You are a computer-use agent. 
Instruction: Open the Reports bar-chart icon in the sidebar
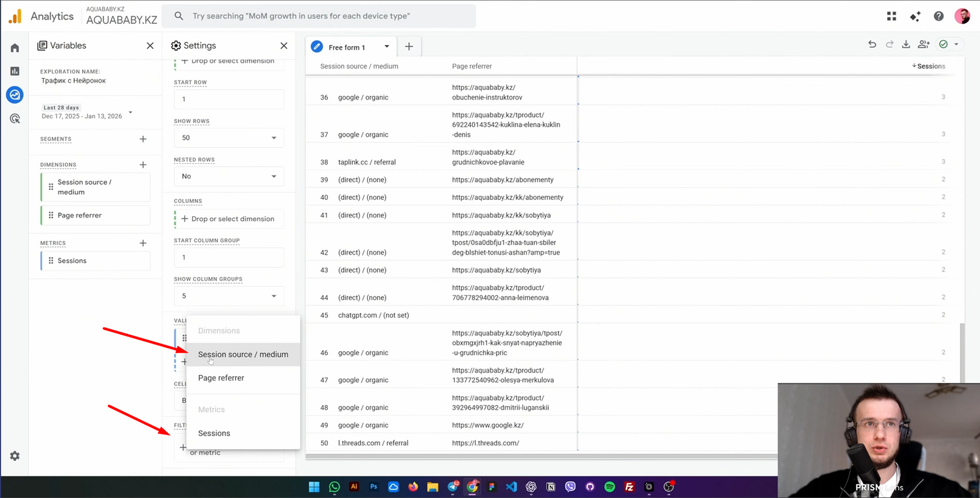(x=15, y=71)
